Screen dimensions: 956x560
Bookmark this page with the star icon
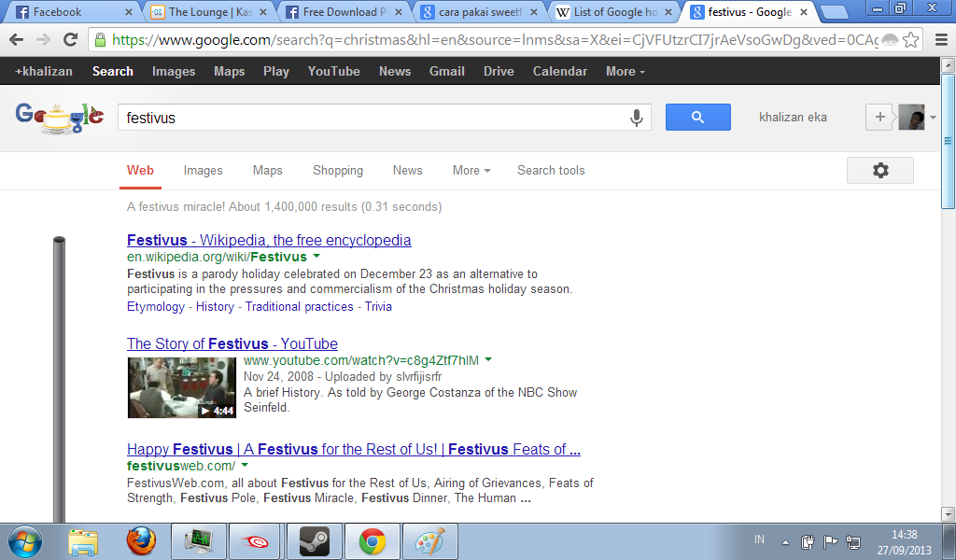click(x=911, y=40)
